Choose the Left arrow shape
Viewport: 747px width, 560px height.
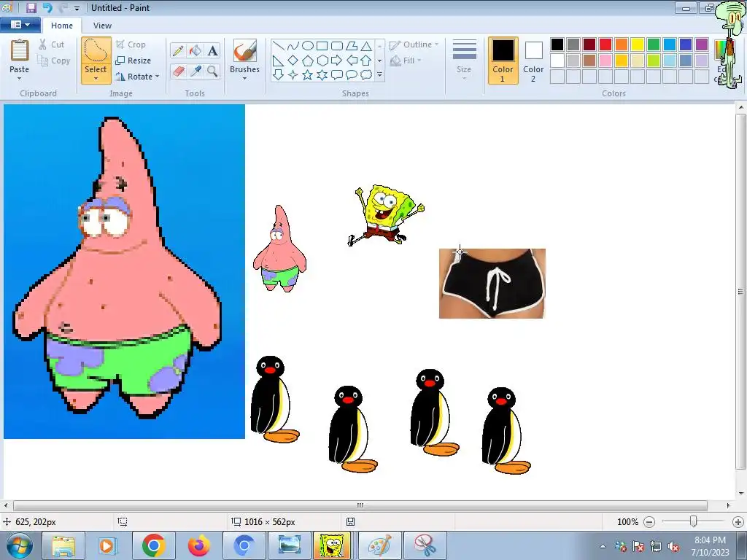[352, 61]
